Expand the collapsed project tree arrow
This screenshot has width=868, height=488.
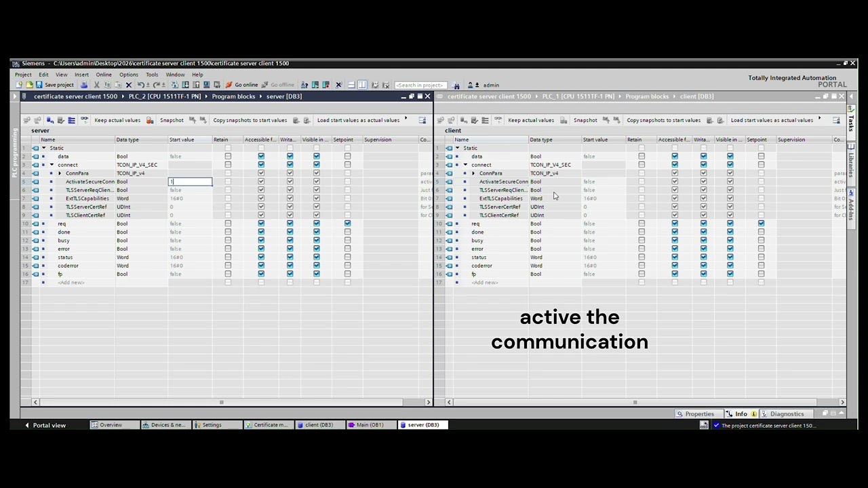15,96
